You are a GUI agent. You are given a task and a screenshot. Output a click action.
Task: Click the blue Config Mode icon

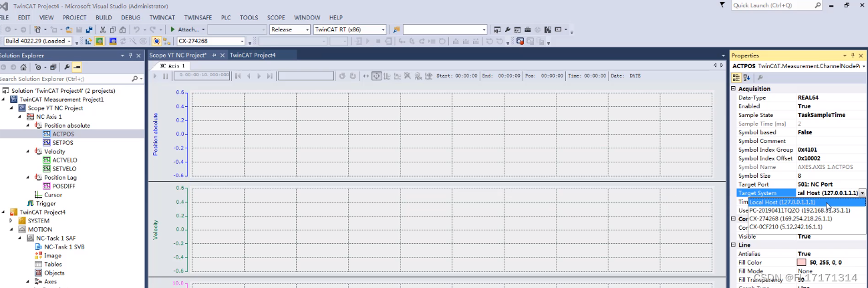112,41
